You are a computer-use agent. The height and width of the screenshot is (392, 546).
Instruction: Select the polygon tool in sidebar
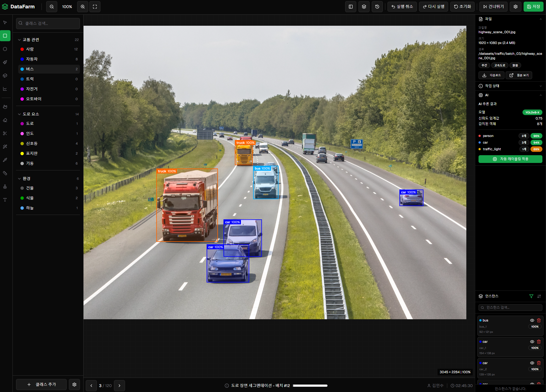(x=5, y=49)
